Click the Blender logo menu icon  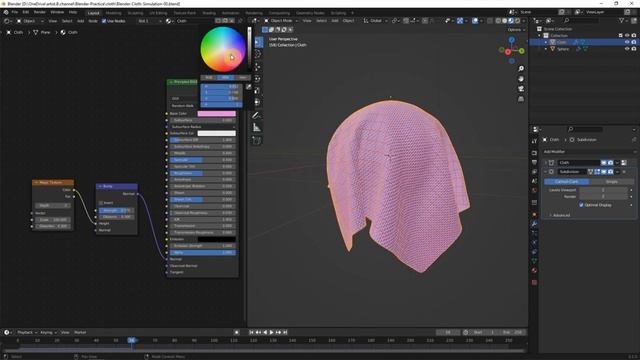(x=6, y=12)
